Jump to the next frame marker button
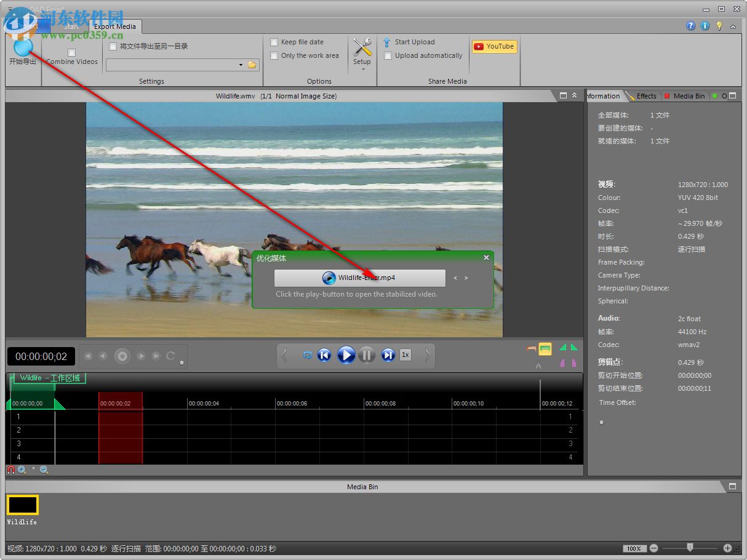Viewport: 747px width, 560px height. pyautogui.click(x=388, y=354)
